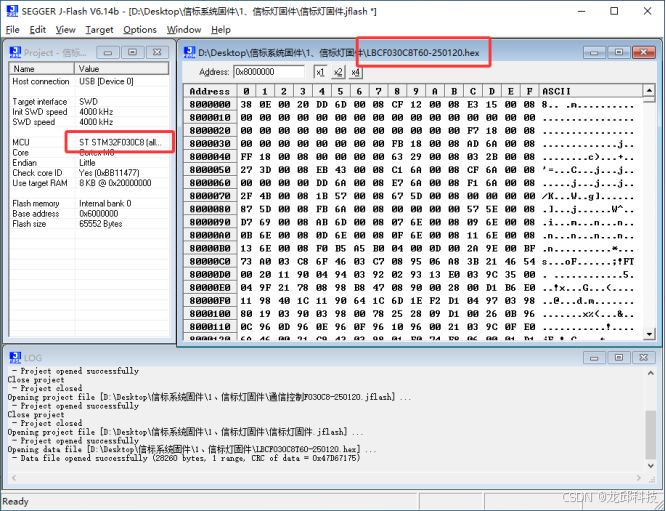Minimize the LOG panel

click(x=594, y=358)
